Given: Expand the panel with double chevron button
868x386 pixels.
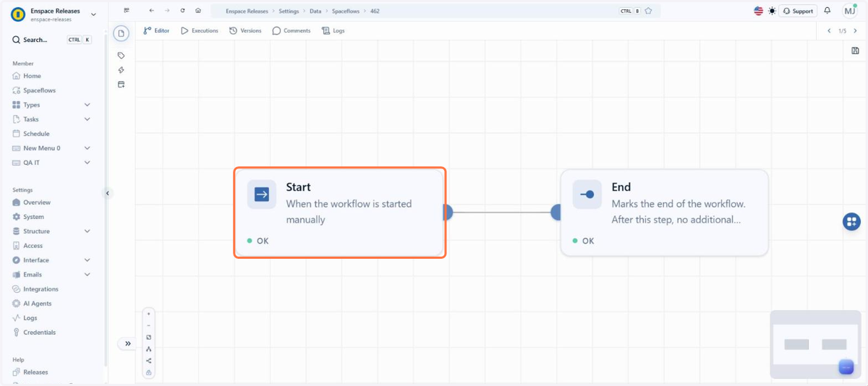Looking at the screenshot, I should (127, 343).
